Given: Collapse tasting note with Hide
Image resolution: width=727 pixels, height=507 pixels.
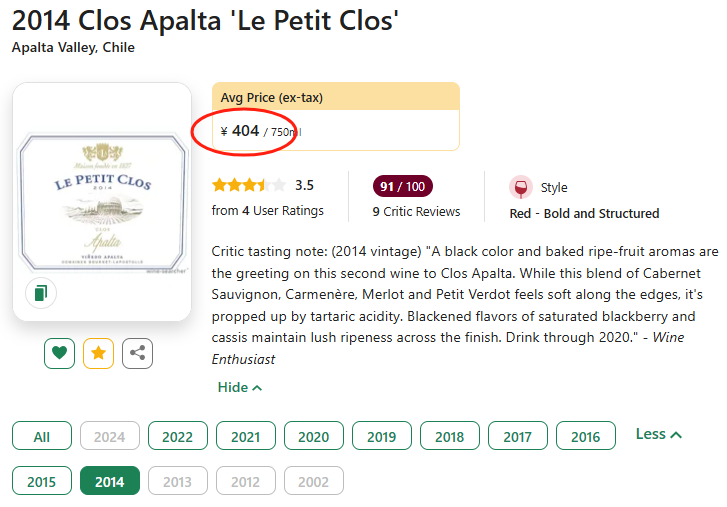Looking at the screenshot, I should click(x=240, y=387).
